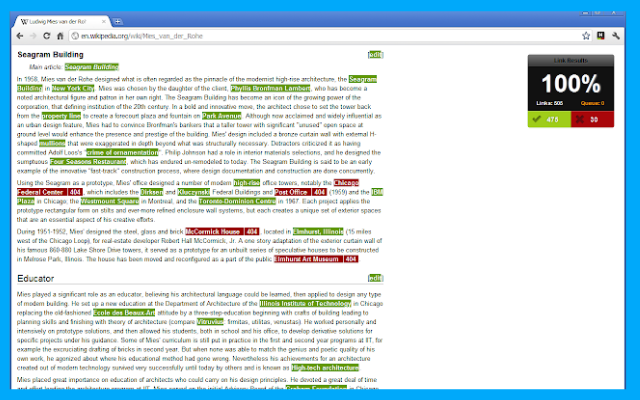The width and height of the screenshot is (640, 400).
Task: Open the broken McCormick House 404 link
Action: pyautogui.click(x=222, y=231)
